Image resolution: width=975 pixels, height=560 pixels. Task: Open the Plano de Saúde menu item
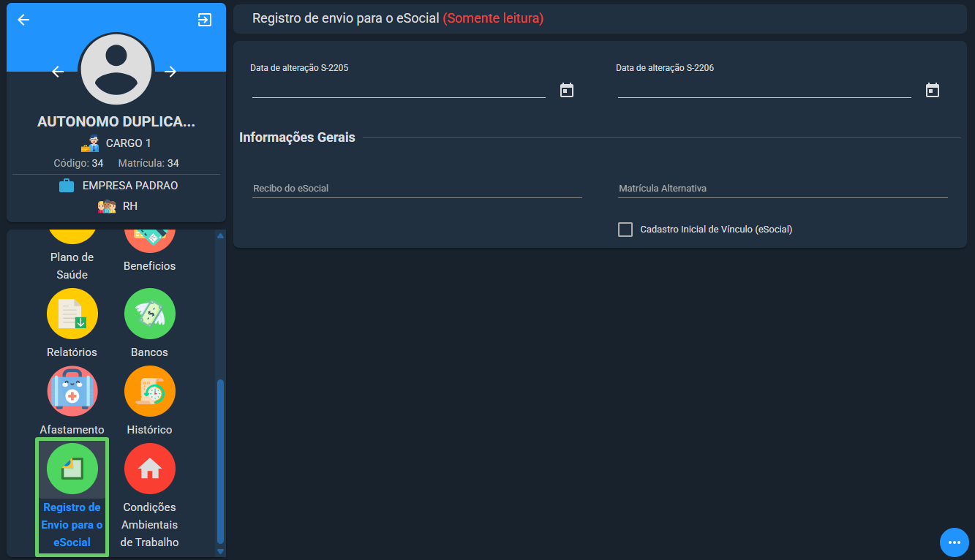tap(72, 256)
